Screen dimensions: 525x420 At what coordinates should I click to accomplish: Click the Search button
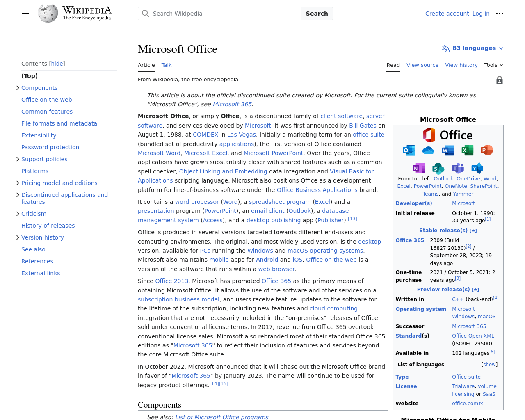tap(317, 14)
